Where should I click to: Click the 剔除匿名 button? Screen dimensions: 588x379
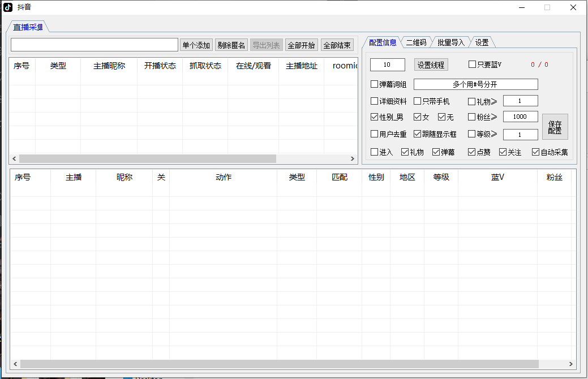click(231, 45)
